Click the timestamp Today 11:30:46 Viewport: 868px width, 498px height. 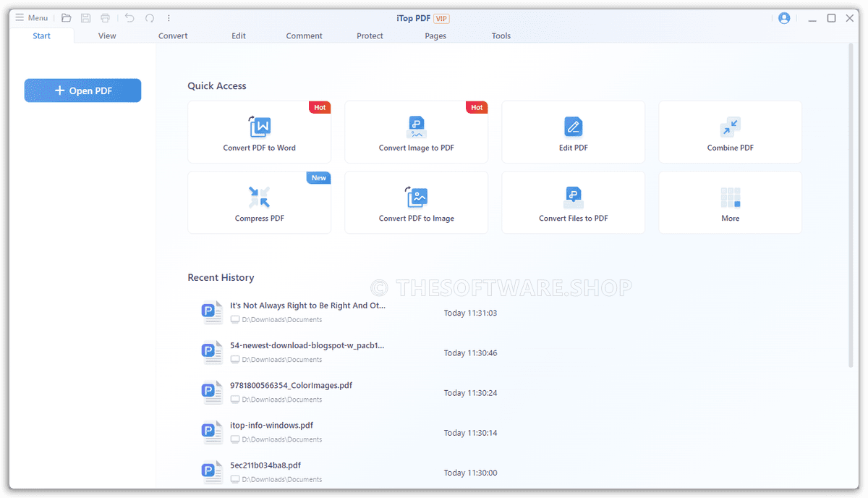[470, 353]
